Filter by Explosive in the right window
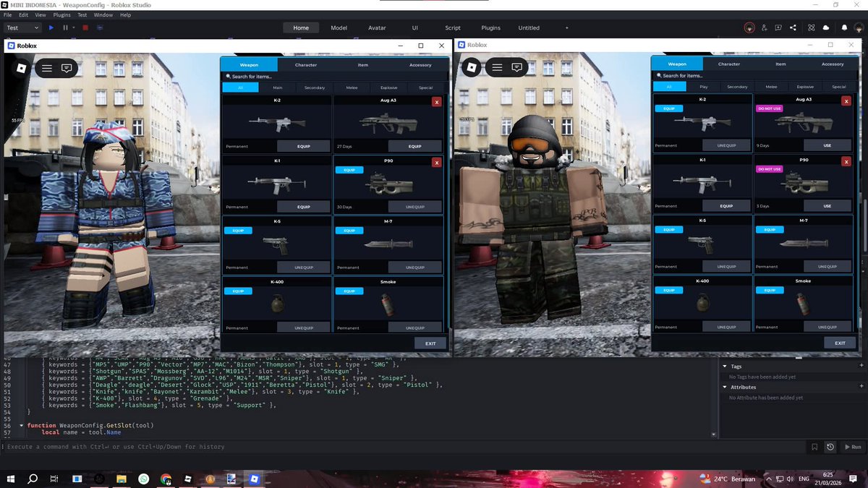 [x=805, y=87]
